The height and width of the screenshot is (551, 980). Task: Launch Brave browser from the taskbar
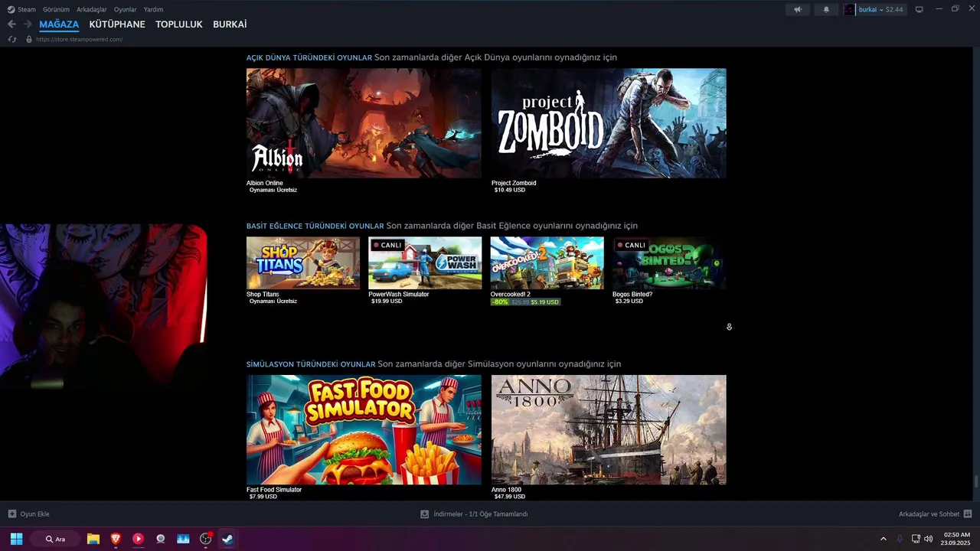tap(116, 539)
